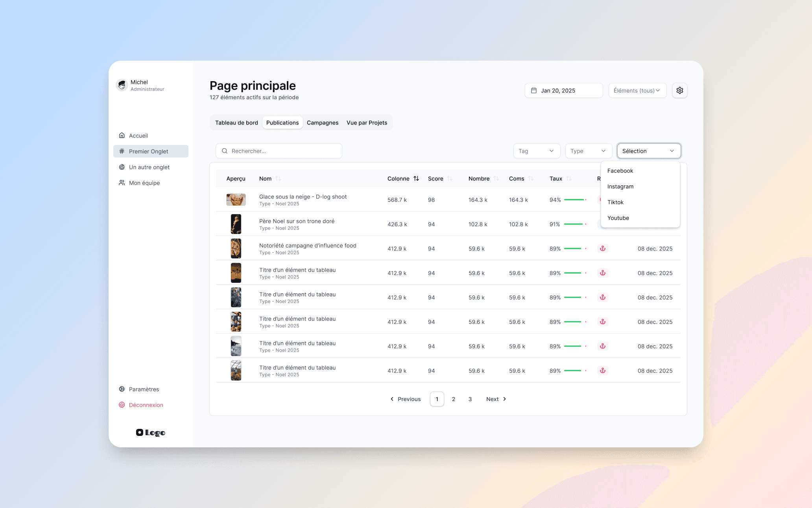Screen dimensions: 812x508
Task: Open the settings gear icon
Action: tap(679, 91)
